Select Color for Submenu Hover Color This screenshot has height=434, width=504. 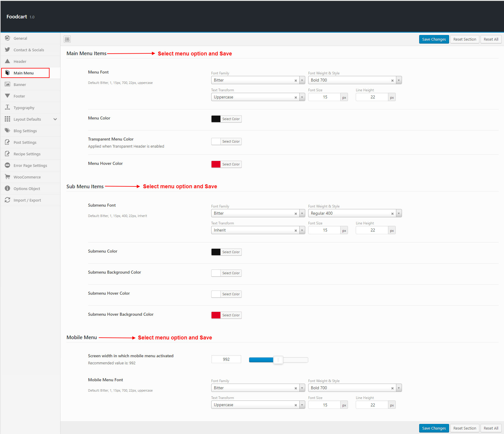click(x=226, y=294)
